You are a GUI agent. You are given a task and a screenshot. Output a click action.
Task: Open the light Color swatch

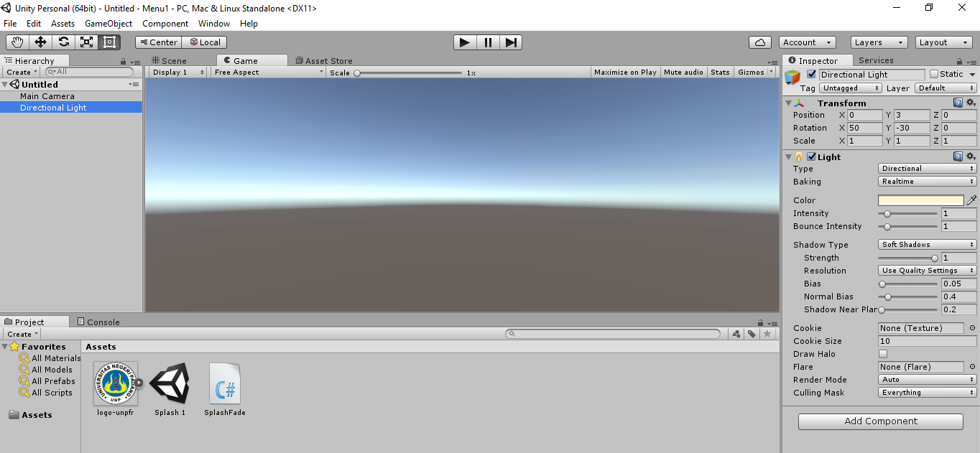click(x=920, y=200)
